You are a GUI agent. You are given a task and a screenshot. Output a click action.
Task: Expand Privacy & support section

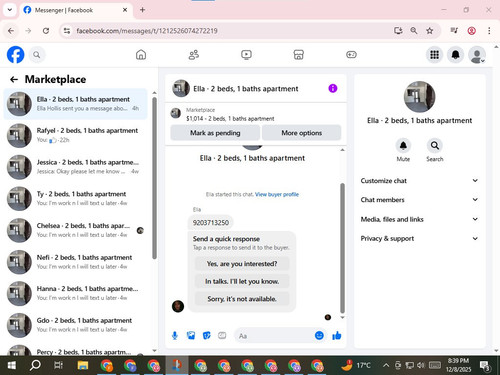point(419,238)
